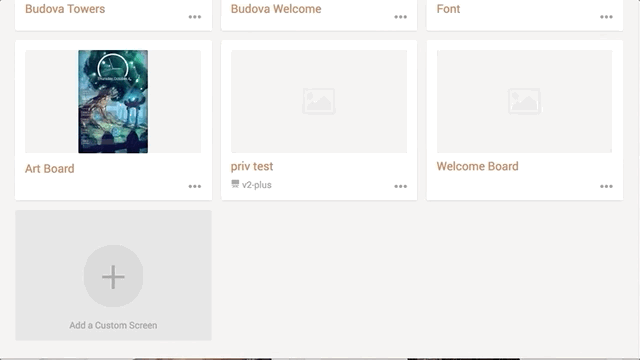Open the Art Board more options menu

(195, 187)
